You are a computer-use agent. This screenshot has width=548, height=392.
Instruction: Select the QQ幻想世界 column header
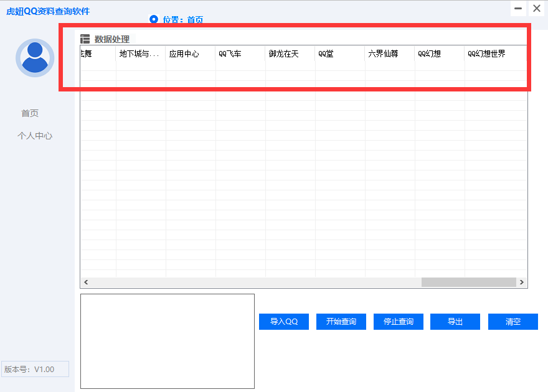[x=496, y=54]
